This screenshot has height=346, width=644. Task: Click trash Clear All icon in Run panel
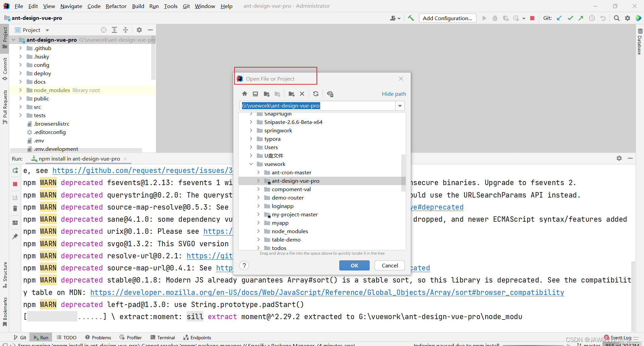tap(15, 209)
